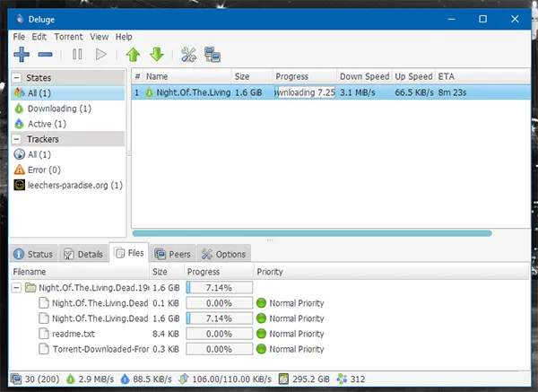Viewport: 538px width, 392px height.
Task: Resume torrent with the play icon
Action: coord(100,54)
